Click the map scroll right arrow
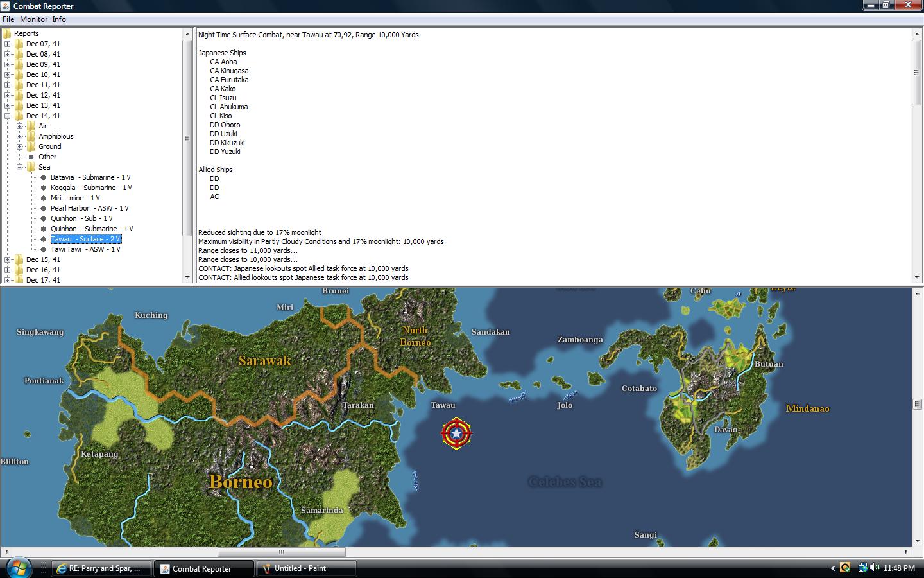Image resolution: width=924 pixels, height=578 pixels. click(907, 552)
